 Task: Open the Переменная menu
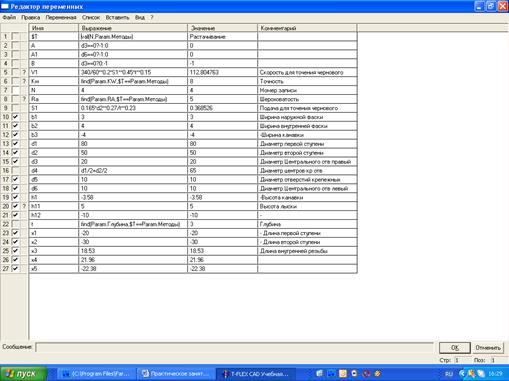pos(61,17)
